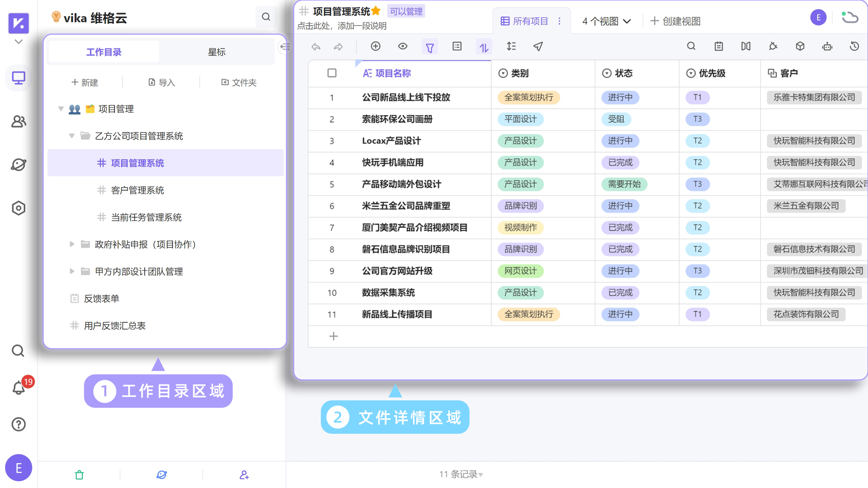Open the trash bin icon at bottom
Screen dimensions: 868x488
pos(79,475)
